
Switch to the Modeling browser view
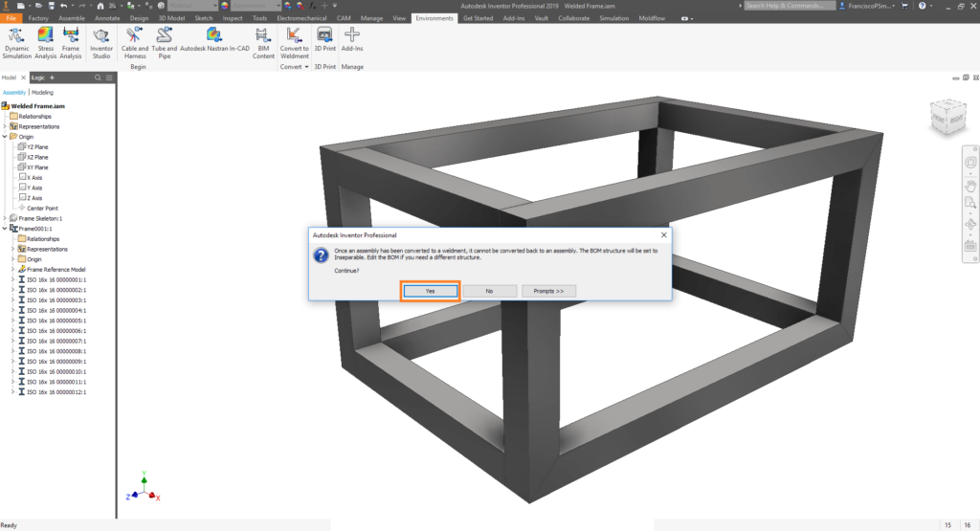[x=42, y=93]
